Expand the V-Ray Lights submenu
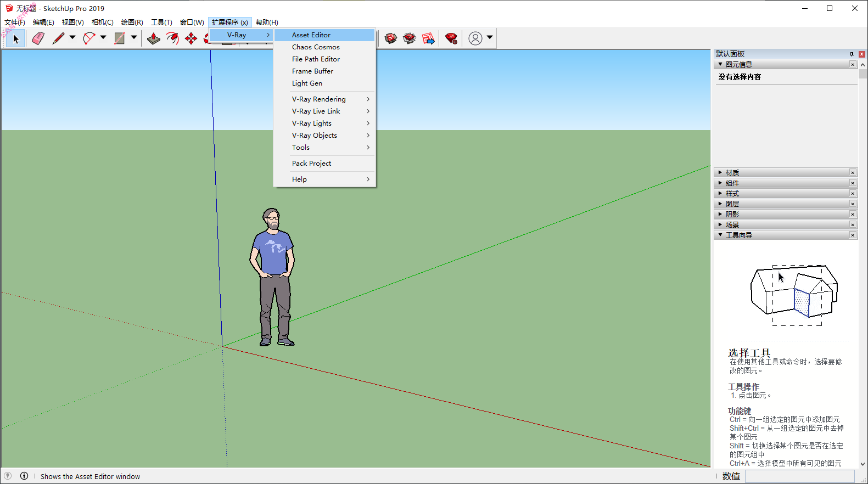 tap(324, 123)
